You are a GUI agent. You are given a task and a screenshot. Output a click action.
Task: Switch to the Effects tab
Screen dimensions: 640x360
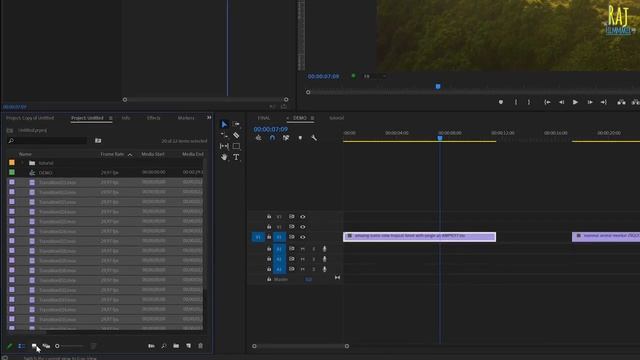153,118
